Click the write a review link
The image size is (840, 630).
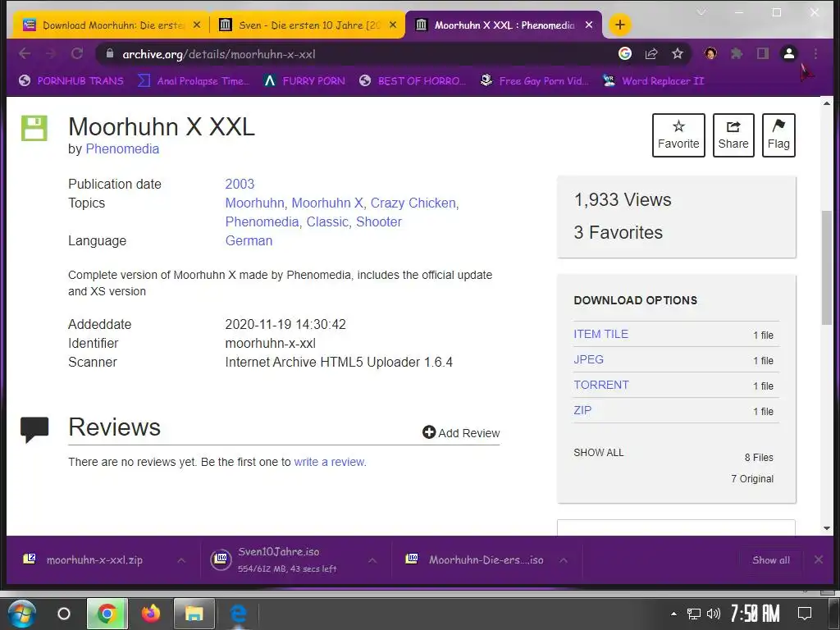pyautogui.click(x=329, y=462)
